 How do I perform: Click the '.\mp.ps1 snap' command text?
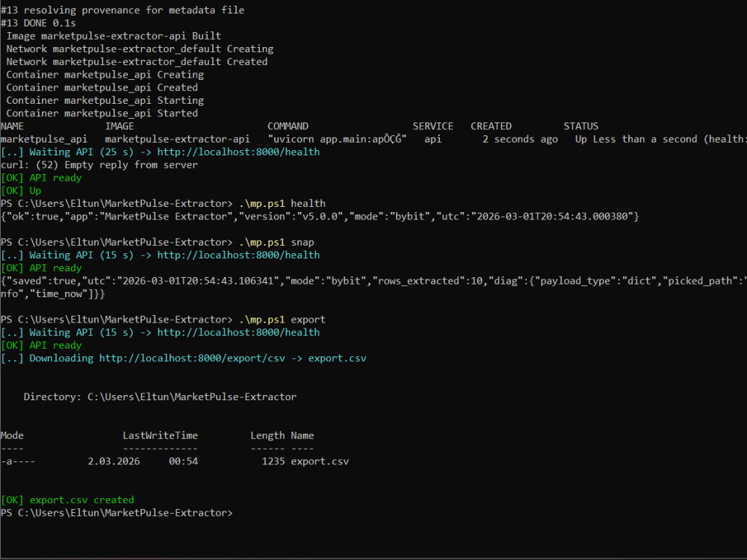click(x=277, y=243)
